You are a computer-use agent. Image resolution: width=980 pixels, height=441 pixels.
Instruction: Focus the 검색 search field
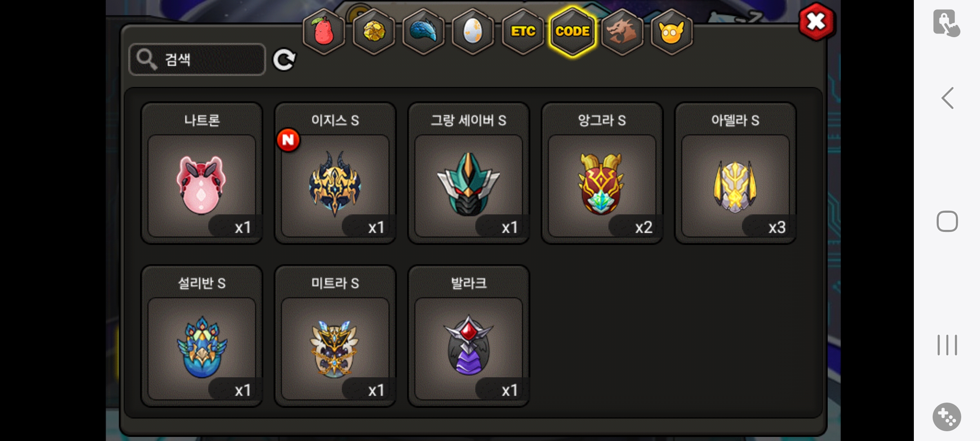(197, 60)
